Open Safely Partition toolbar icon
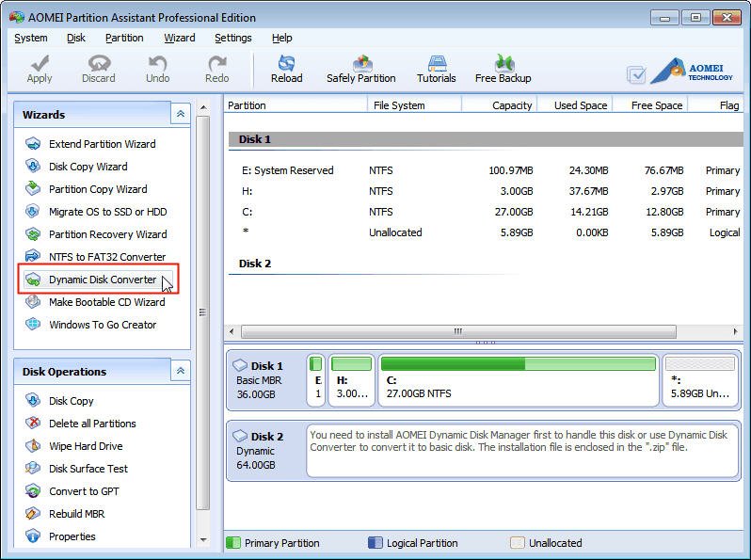 click(x=362, y=63)
